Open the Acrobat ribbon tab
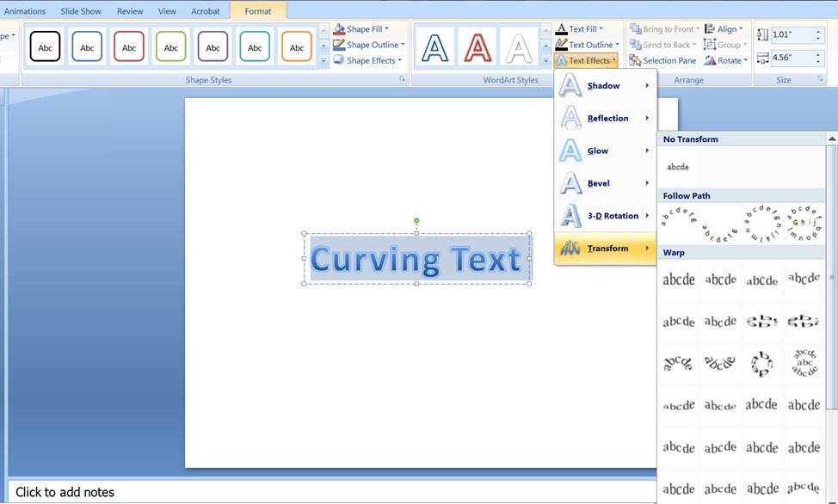 tap(205, 11)
